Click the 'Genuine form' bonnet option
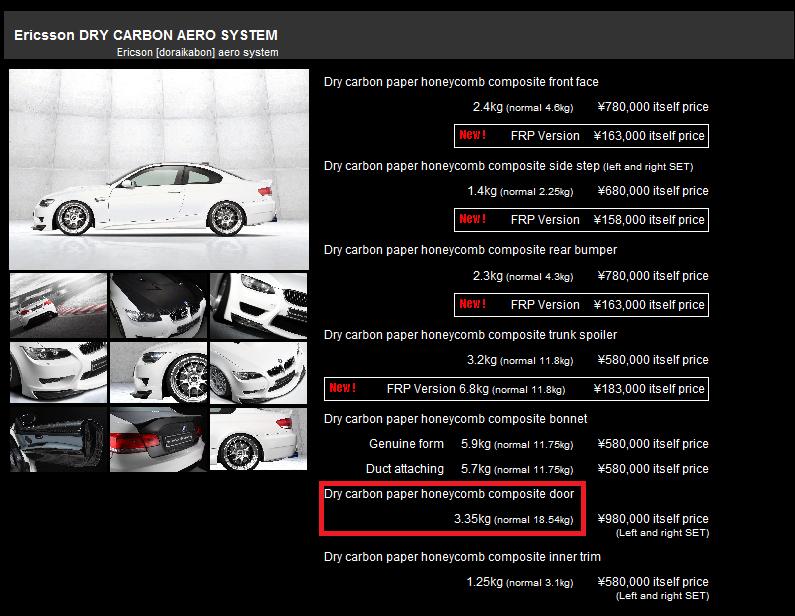Viewport: 795px width, 616px height. [406, 444]
